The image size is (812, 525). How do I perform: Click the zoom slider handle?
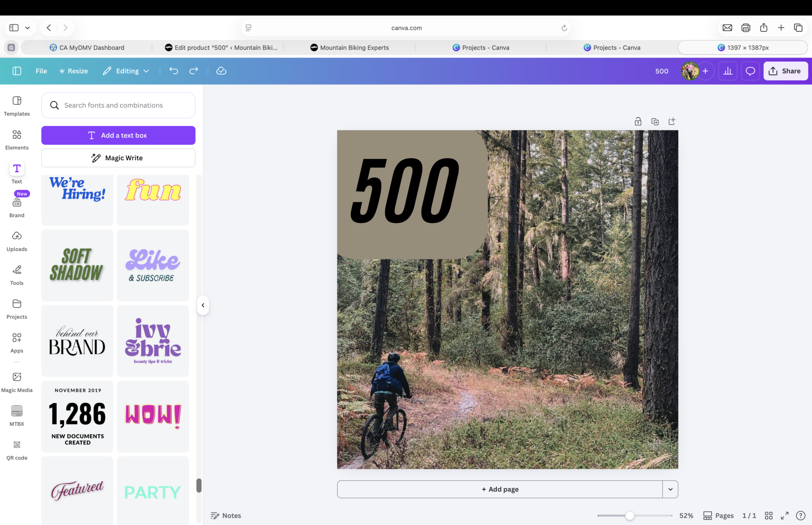coord(630,515)
